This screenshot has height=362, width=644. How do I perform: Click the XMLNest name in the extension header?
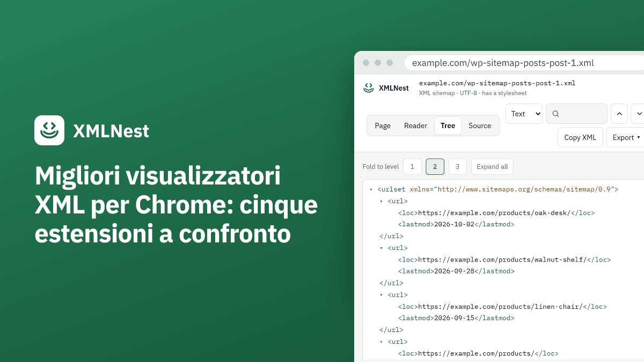(x=394, y=88)
